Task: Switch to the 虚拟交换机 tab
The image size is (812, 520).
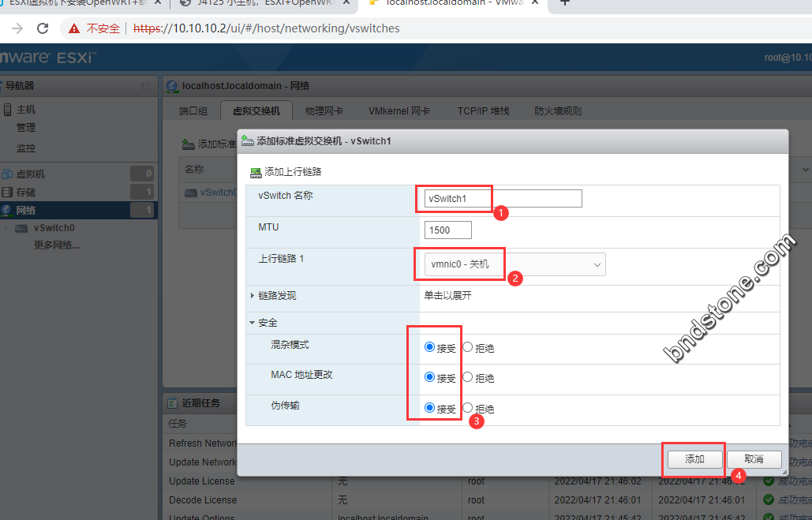Action: (x=256, y=110)
